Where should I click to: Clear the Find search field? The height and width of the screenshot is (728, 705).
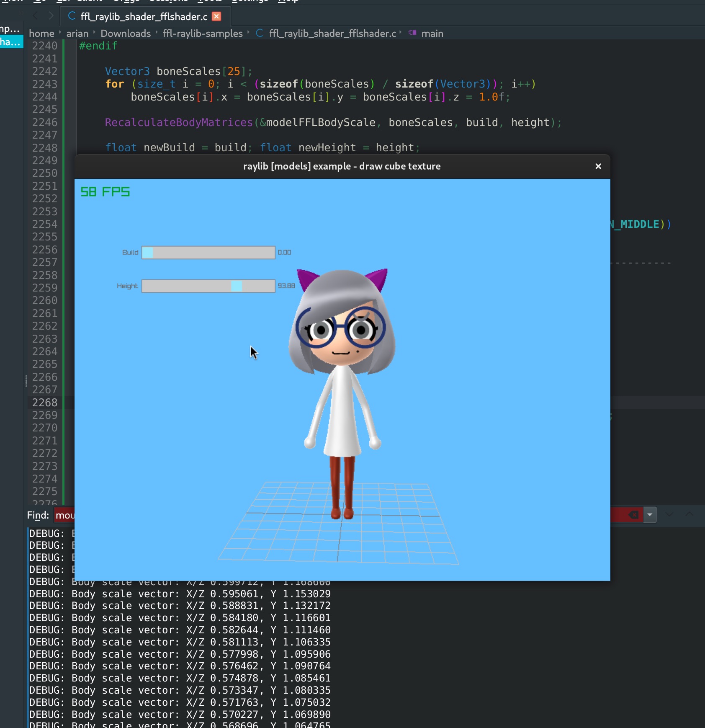pyautogui.click(x=634, y=515)
